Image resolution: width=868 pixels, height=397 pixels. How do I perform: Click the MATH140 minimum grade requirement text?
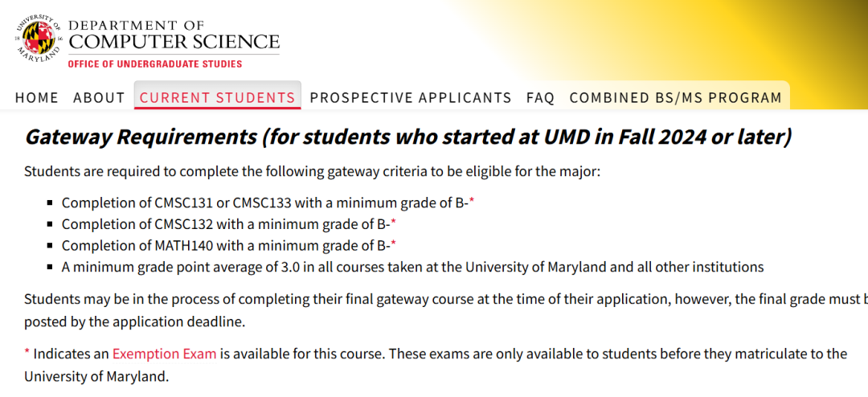pos(225,246)
